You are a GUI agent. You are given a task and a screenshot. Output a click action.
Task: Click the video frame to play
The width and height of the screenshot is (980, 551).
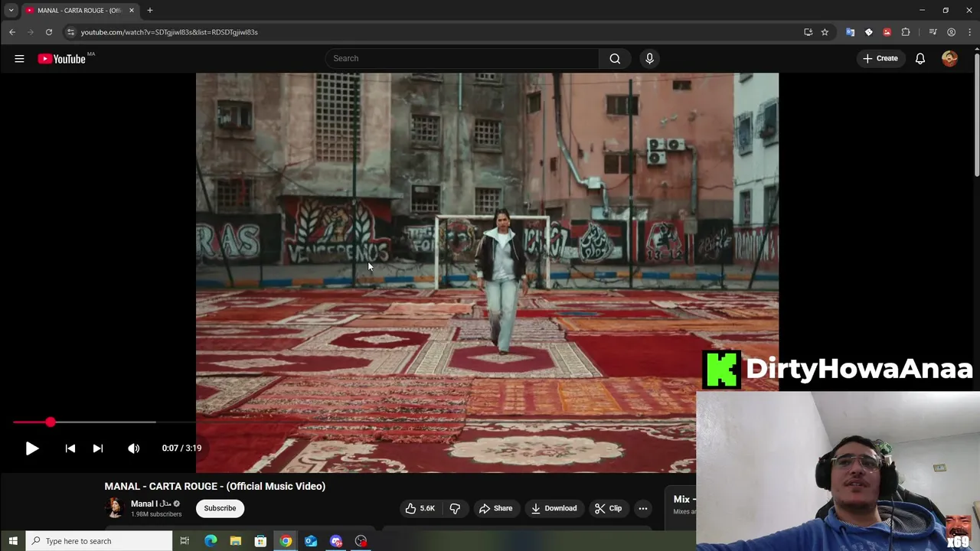click(x=487, y=272)
